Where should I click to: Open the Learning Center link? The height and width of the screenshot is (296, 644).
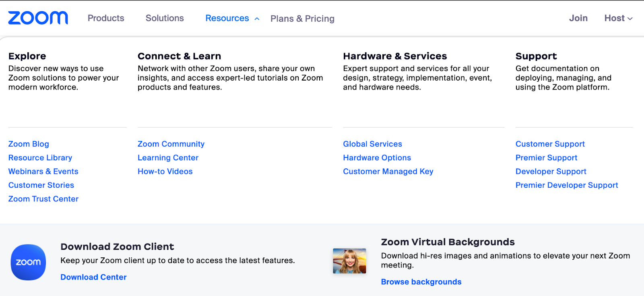[x=168, y=157]
